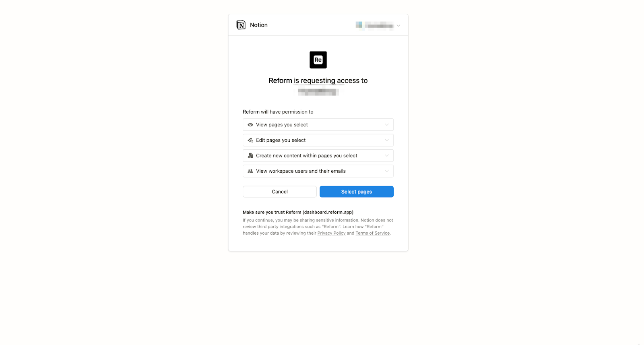This screenshot has width=644, height=345.
Task: Click the Notion logo icon
Action: click(x=241, y=25)
